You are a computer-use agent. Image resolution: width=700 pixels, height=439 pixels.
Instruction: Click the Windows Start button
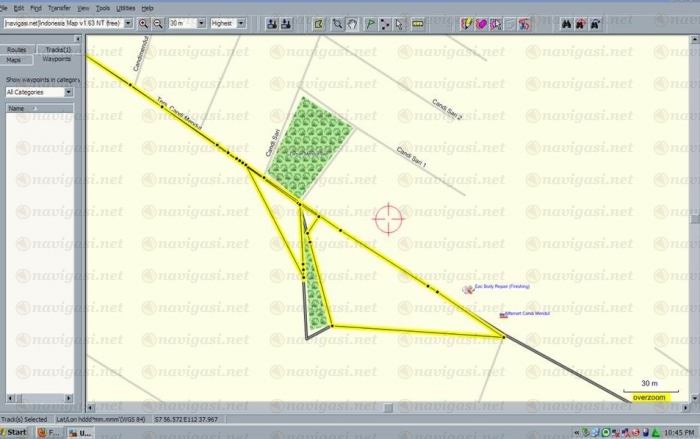[17, 432]
